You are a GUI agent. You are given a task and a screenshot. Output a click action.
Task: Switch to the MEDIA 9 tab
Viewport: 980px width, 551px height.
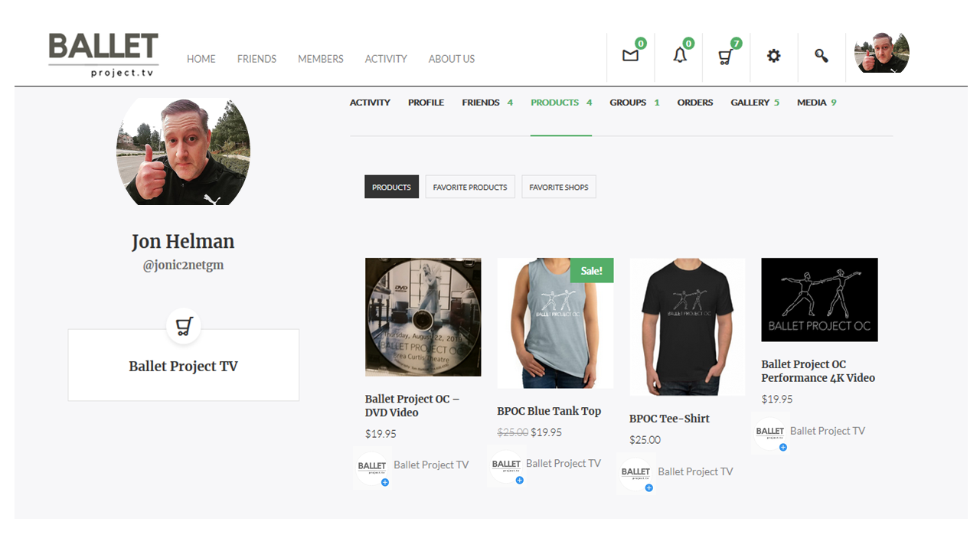point(816,103)
